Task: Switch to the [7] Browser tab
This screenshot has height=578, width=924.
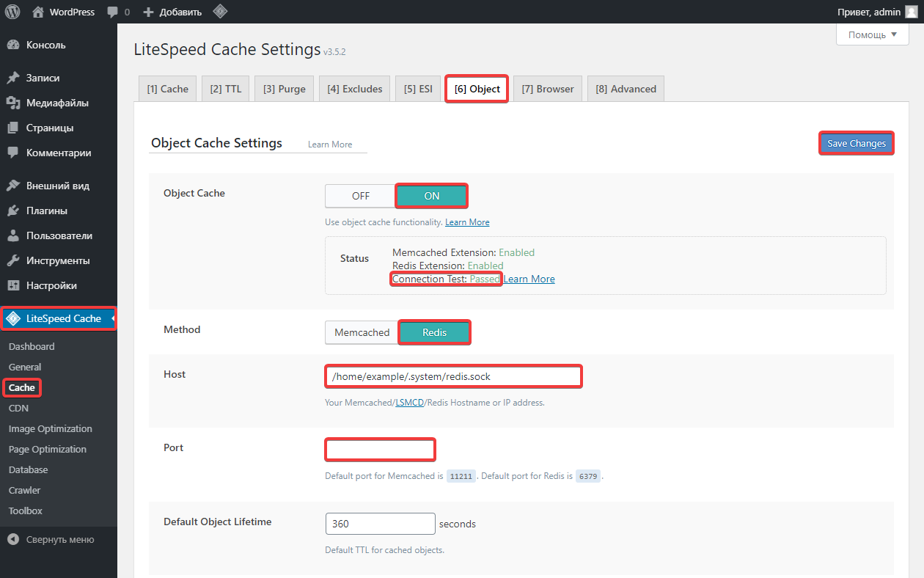Action: pyautogui.click(x=548, y=89)
